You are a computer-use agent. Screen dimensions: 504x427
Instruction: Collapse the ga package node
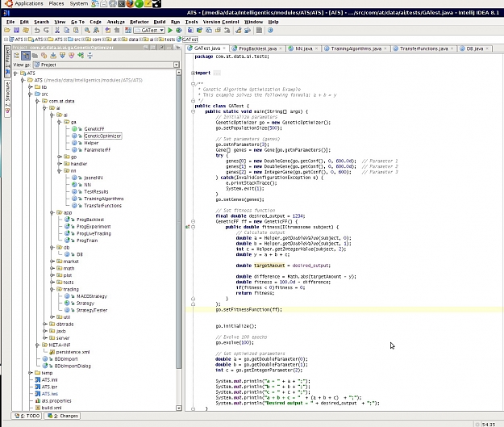click(60, 122)
